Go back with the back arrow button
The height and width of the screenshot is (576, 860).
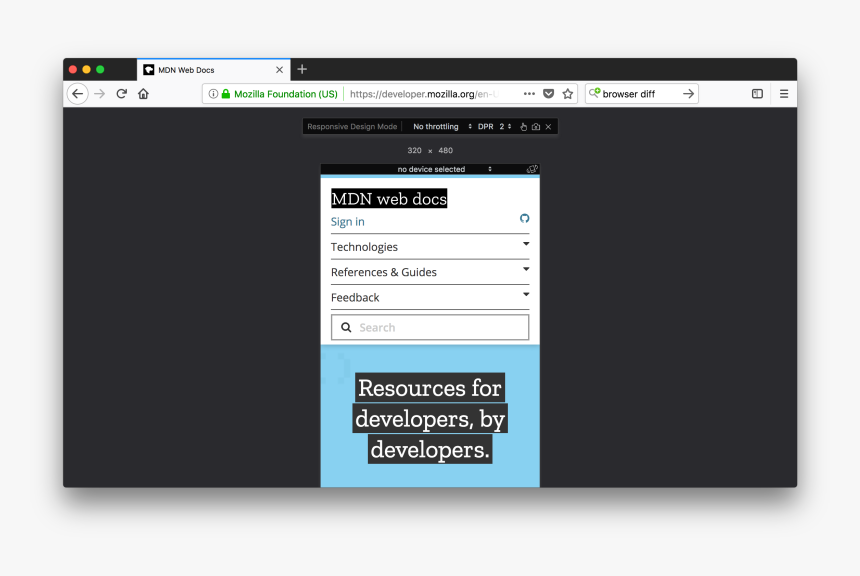tap(78, 94)
